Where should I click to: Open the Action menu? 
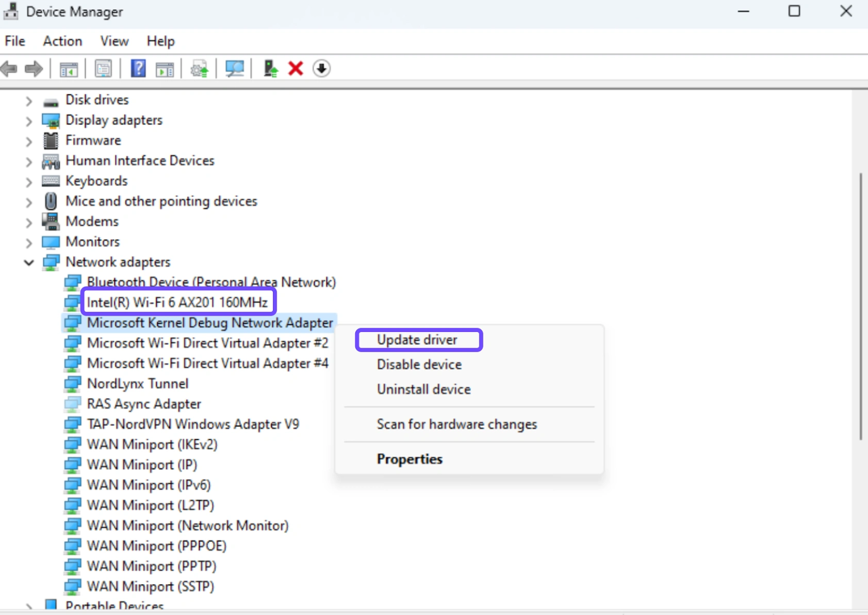click(x=62, y=41)
